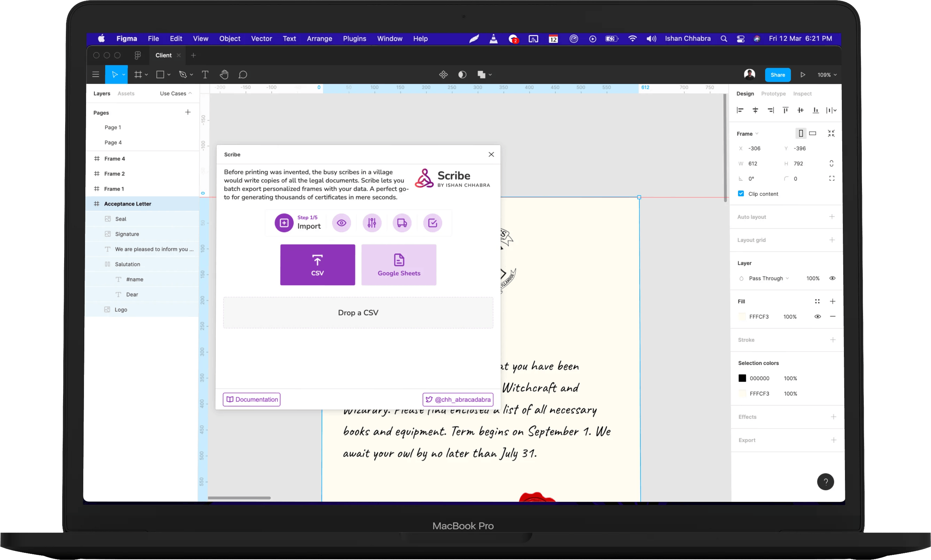
Task: Align bottom in Design panel
Action: point(816,110)
